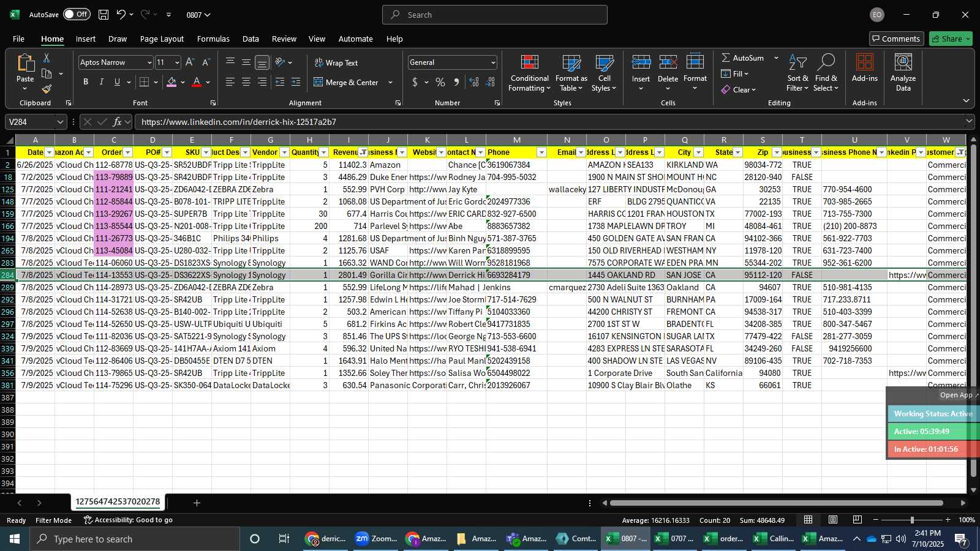Viewport: 980px width, 551px height.
Task: Apply the fill color bucket
Action: point(172,82)
